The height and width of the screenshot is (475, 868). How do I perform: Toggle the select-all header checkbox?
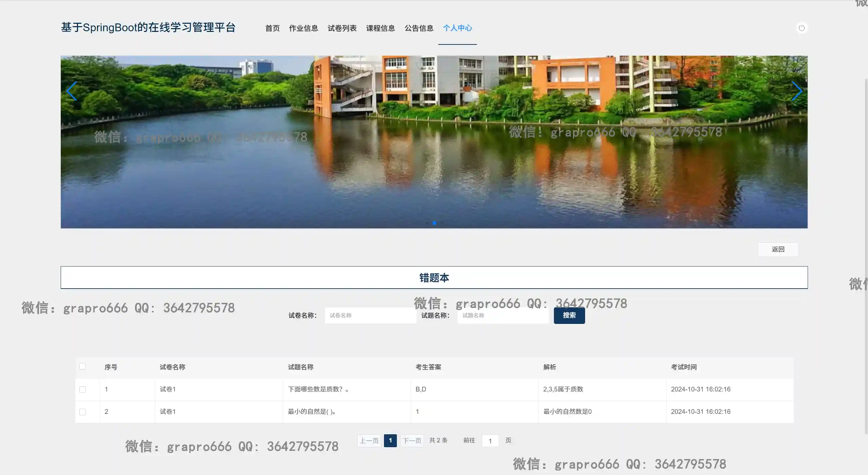82,366
